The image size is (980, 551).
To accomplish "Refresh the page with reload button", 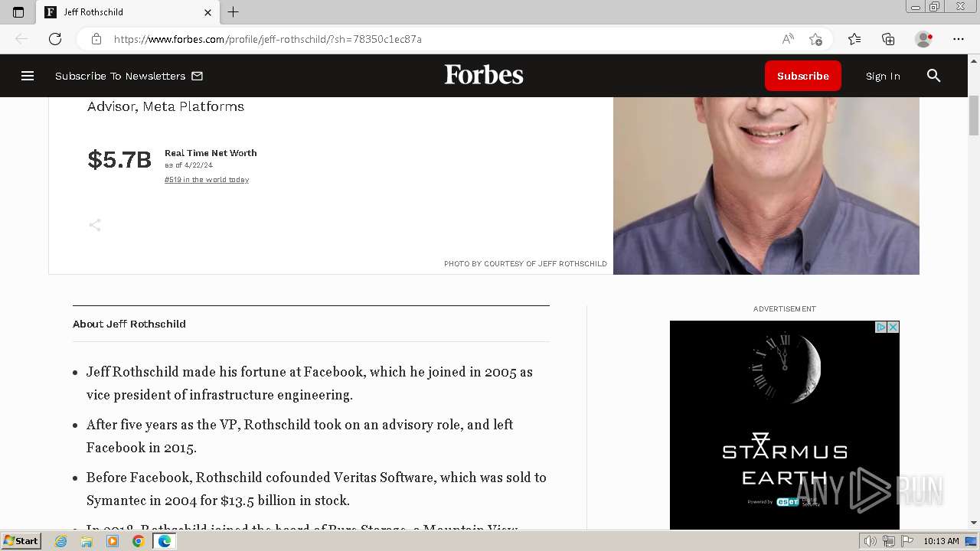I will point(55,39).
